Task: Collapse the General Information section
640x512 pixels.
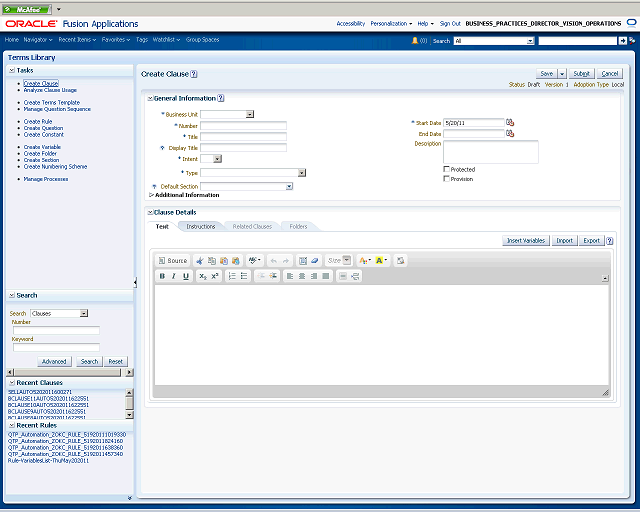Action: pyautogui.click(x=150, y=98)
